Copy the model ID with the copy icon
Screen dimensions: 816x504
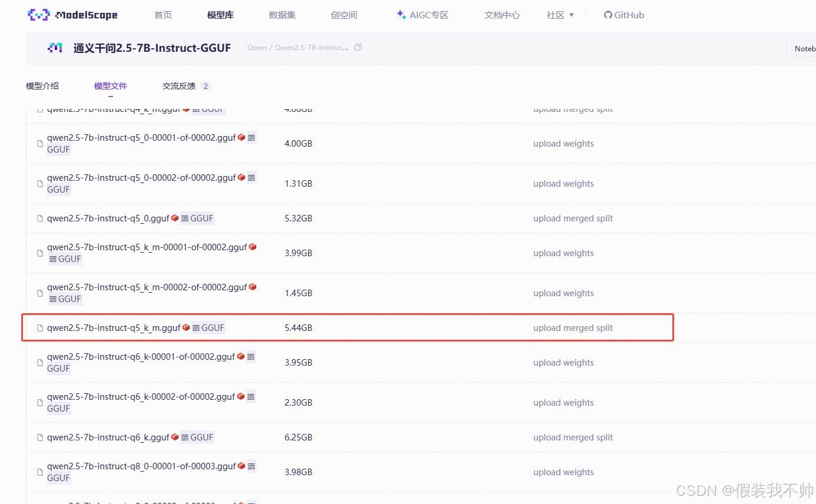point(358,47)
